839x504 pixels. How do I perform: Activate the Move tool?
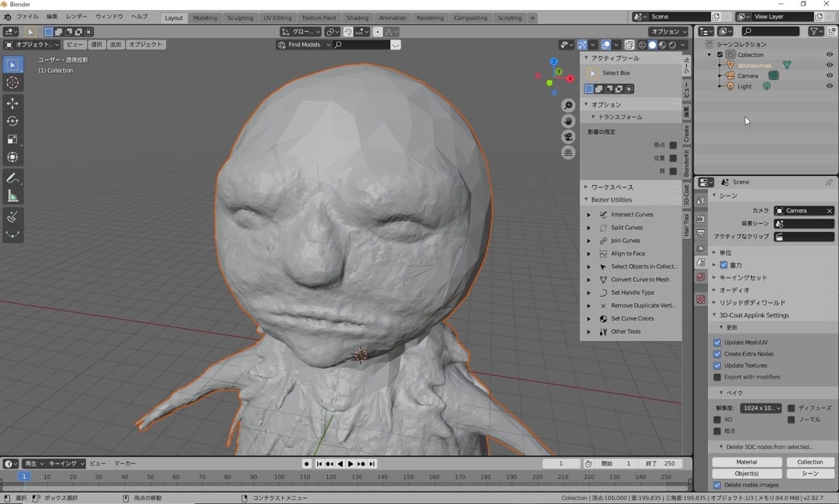tap(13, 103)
